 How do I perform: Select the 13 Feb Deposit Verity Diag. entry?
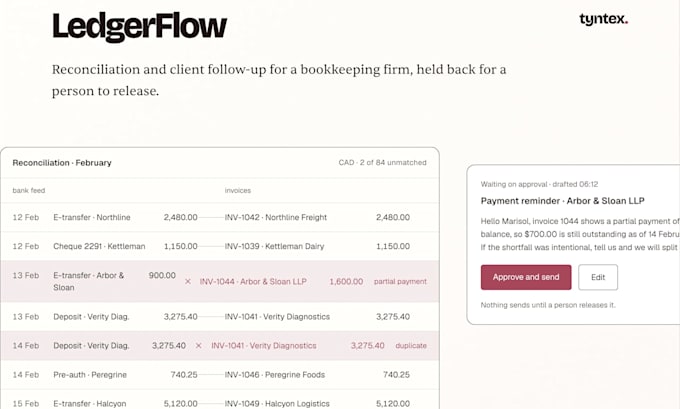coord(92,317)
